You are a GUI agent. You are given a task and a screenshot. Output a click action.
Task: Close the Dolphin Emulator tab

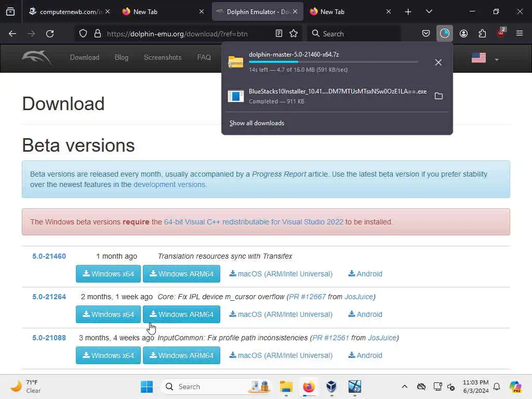(295, 11)
